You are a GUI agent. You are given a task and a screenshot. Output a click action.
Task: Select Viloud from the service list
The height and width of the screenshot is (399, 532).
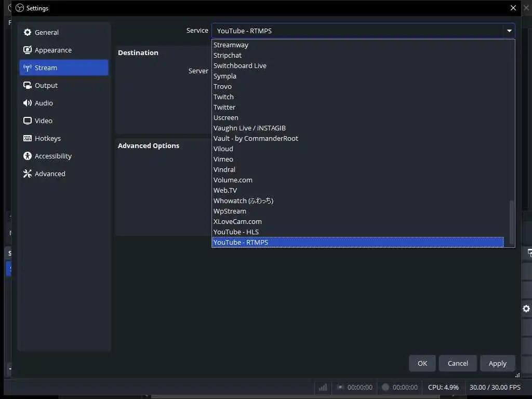pos(357,149)
